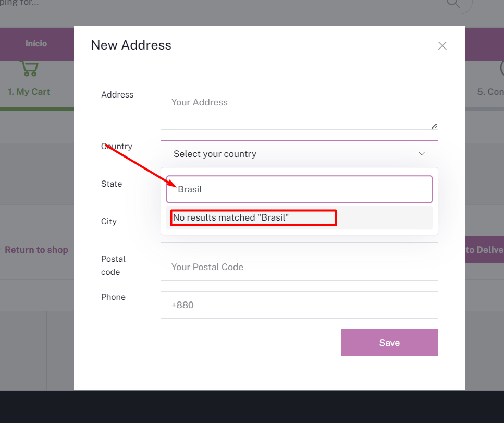
Task: Follow the Return to shop link
Action: pyautogui.click(x=36, y=250)
